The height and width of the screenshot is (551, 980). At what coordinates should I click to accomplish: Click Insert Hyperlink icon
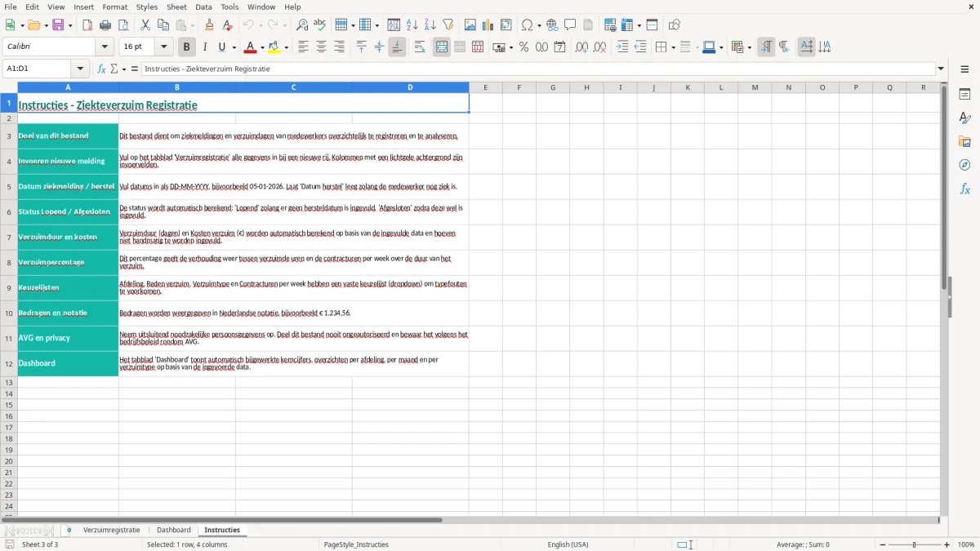click(x=552, y=25)
